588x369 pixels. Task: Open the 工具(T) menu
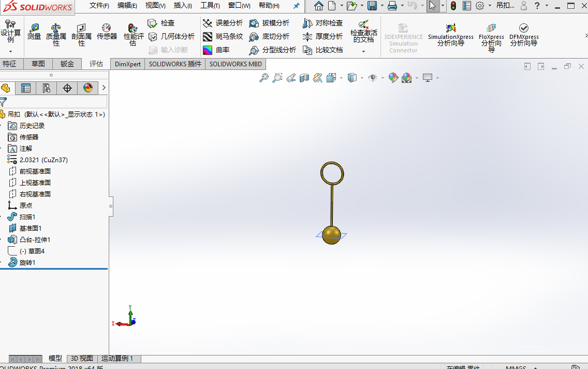click(x=210, y=6)
